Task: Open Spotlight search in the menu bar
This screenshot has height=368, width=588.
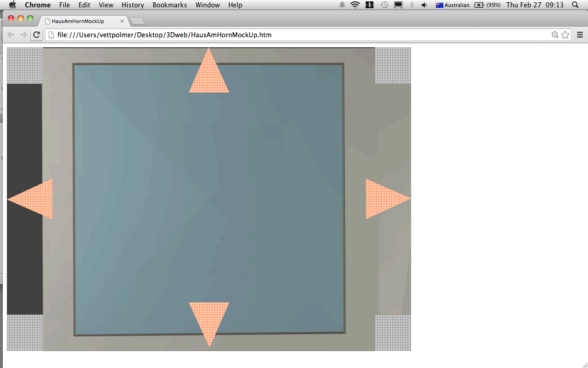Action: (575, 5)
